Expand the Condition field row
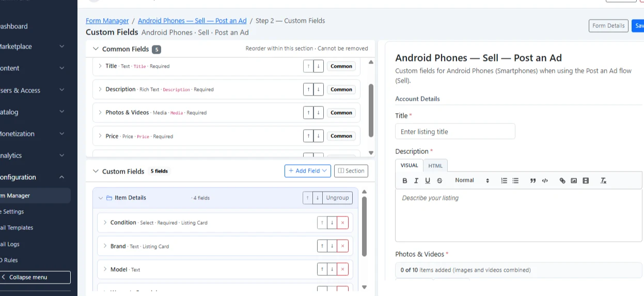The width and height of the screenshot is (644, 296). click(x=105, y=223)
